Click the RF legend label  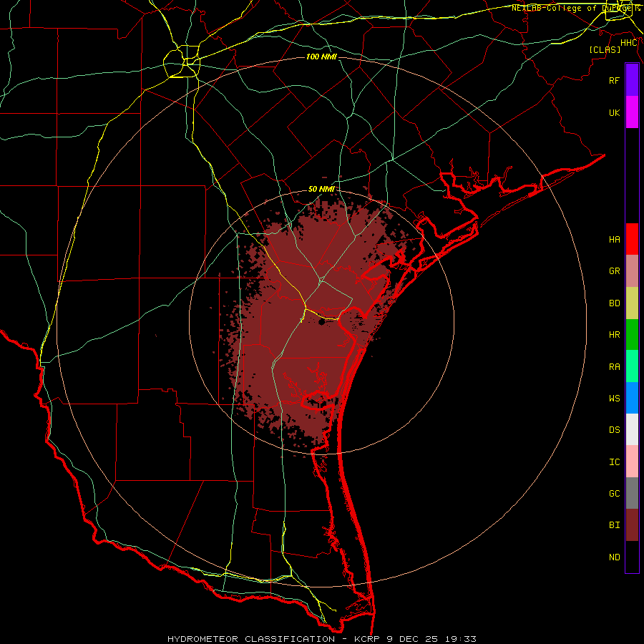point(615,80)
